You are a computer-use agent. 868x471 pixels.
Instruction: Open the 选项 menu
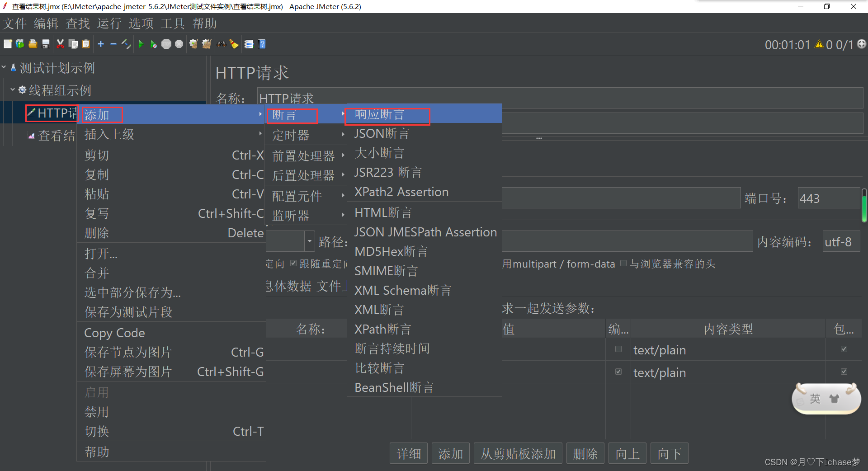pos(141,24)
